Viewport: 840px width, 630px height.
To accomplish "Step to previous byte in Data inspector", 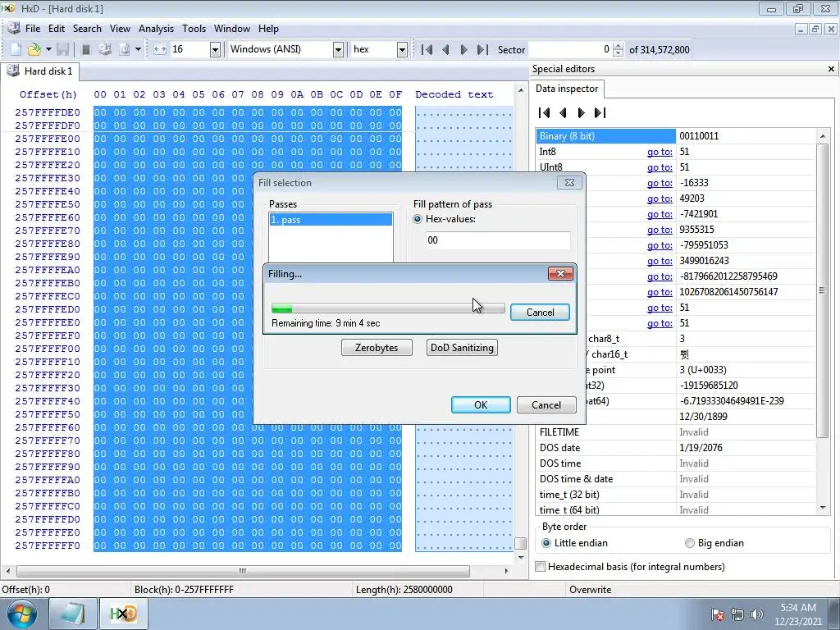I will (x=563, y=112).
